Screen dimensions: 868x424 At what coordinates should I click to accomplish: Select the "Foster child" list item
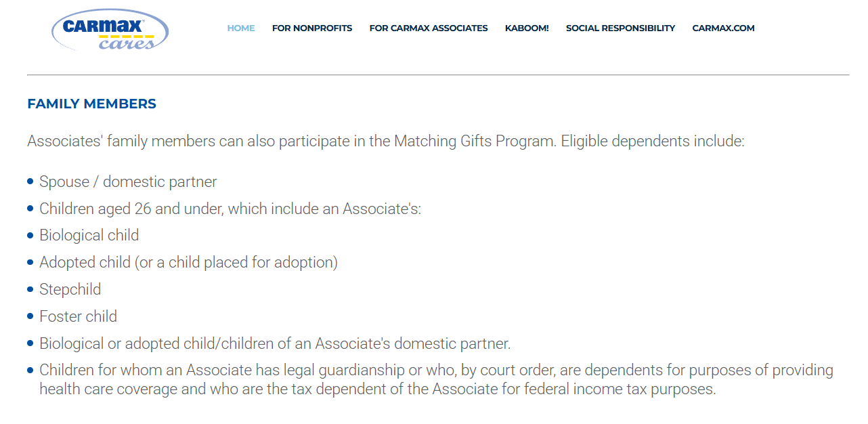(x=78, y=316)
